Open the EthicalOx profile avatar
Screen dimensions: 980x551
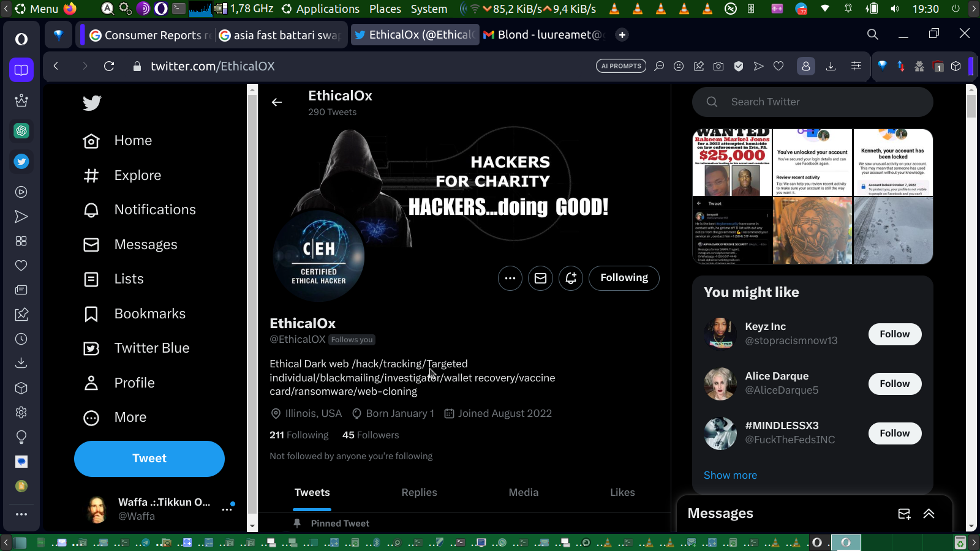tap(318, 256)
